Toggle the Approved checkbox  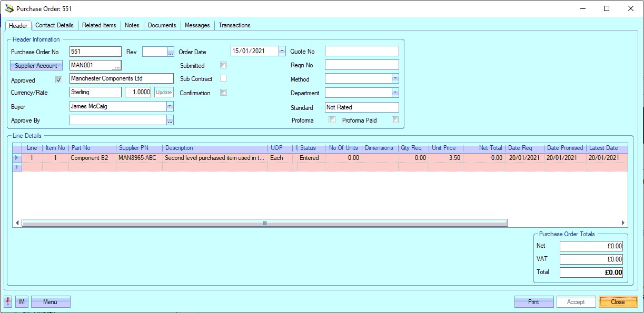pos(59,80)
